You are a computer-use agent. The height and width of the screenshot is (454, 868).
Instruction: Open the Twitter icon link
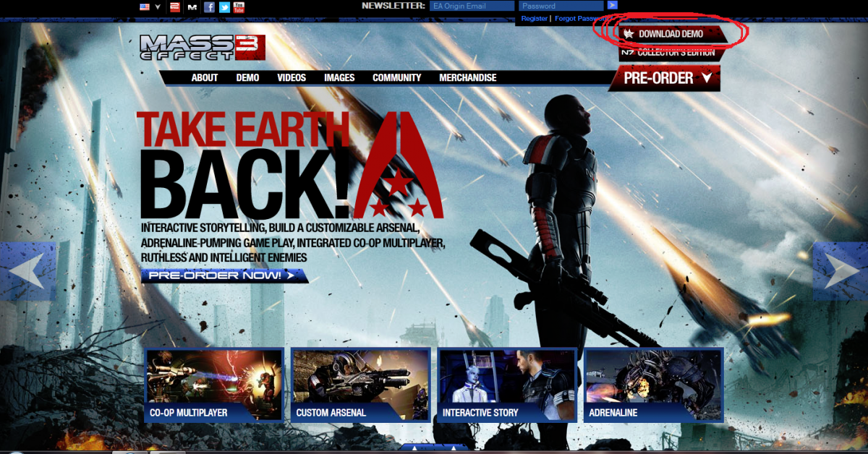pyautogui.click(x=224, y=7)
